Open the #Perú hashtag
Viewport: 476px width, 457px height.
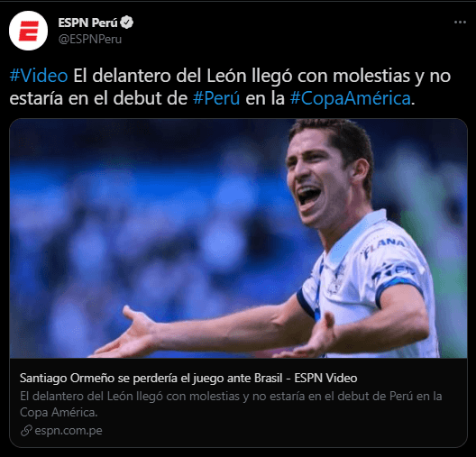216,98
